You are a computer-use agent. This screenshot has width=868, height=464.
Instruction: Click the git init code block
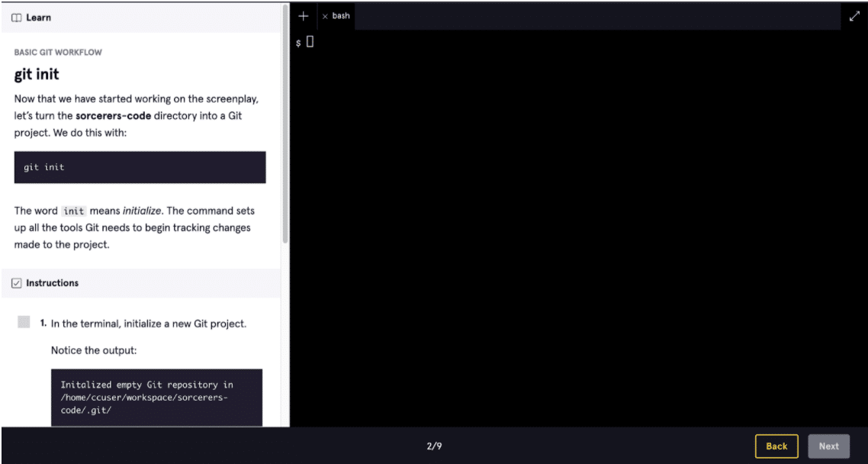pyautogui.click(x=140, y=167)
